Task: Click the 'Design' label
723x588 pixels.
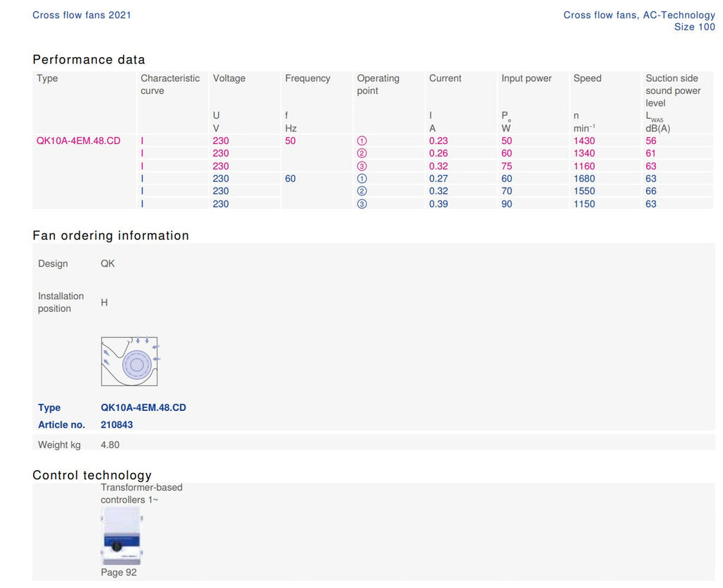Action: (x=52, y=263)
